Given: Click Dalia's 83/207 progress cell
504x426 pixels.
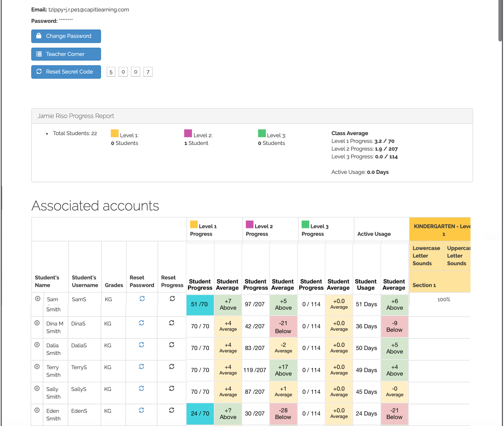Looking at the screenshot, I should 255,348.
